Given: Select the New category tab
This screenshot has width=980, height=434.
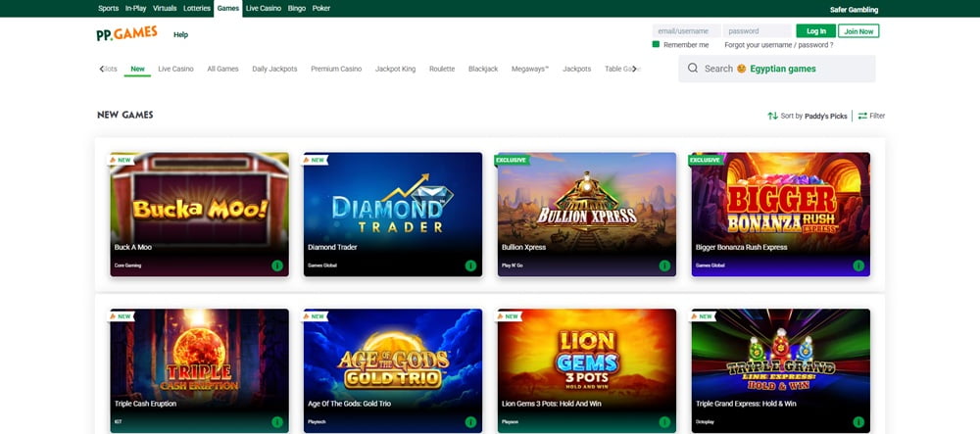Looking at the screenshot, I should (x=137, y=69).
